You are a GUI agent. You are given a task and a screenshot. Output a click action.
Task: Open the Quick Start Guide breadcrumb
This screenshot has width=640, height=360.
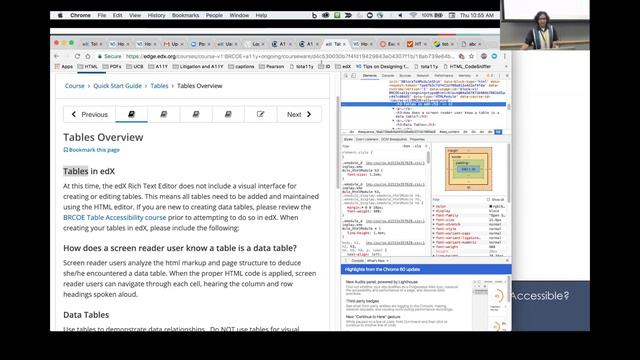(118, 86)
